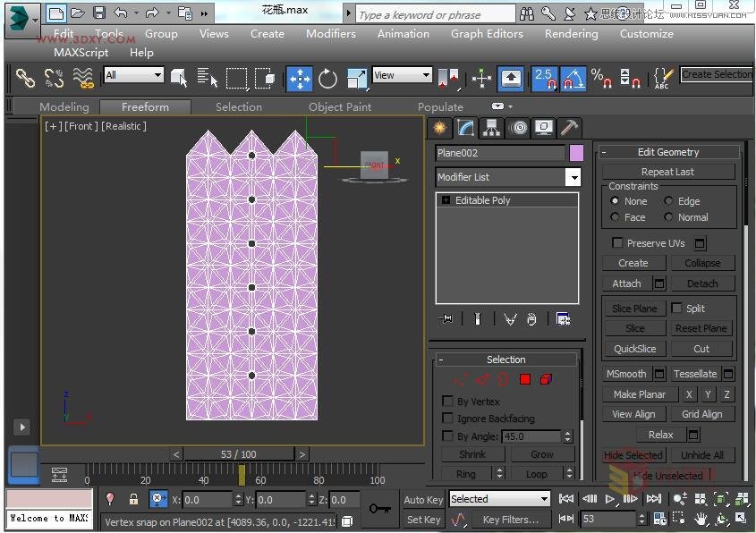The height and width of the screenshot is (533, 756).
Task: Switch to the Object Paint ribbon tab
Action: tap(339, 106)
